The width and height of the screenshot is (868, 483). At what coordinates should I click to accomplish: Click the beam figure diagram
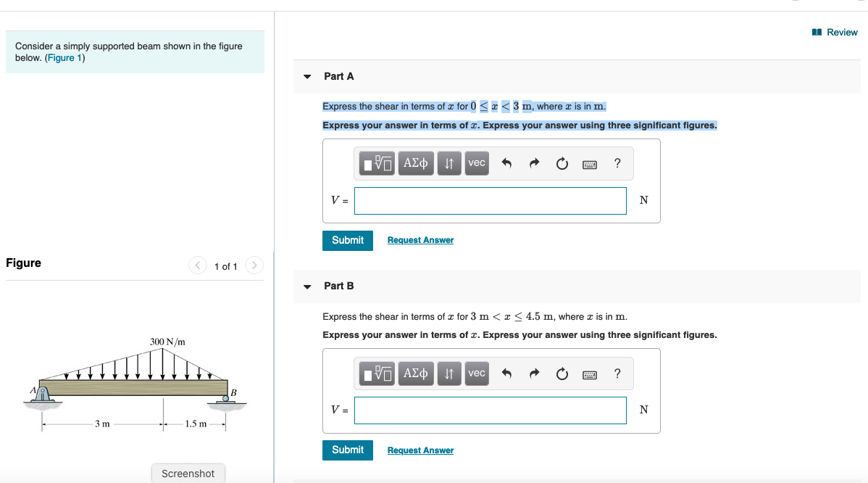coord(135,384)
